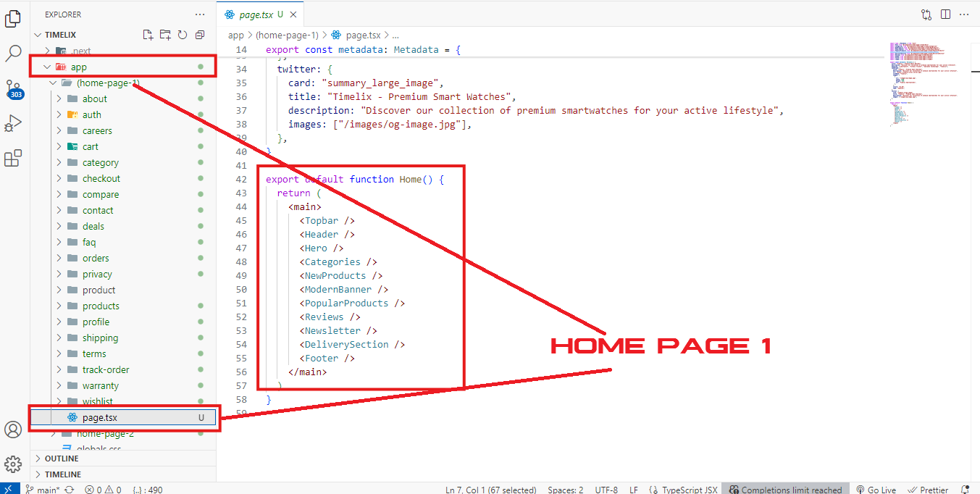The width and height of the screenshot is (980, 494).
Task: Click the New Folder icon in TIMELIX header
Action: tap(165, 35)
